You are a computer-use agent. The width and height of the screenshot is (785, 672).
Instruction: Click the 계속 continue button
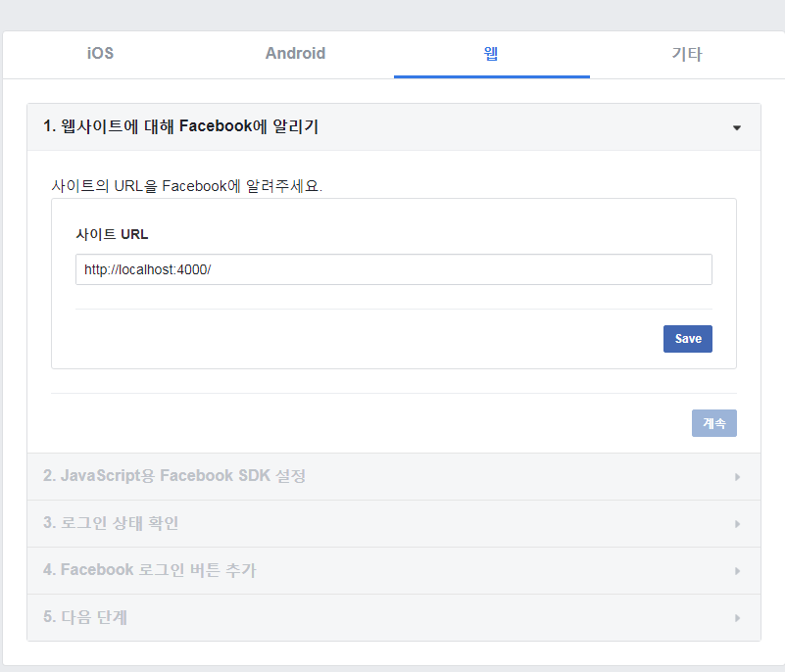click(x=713, y=423)
